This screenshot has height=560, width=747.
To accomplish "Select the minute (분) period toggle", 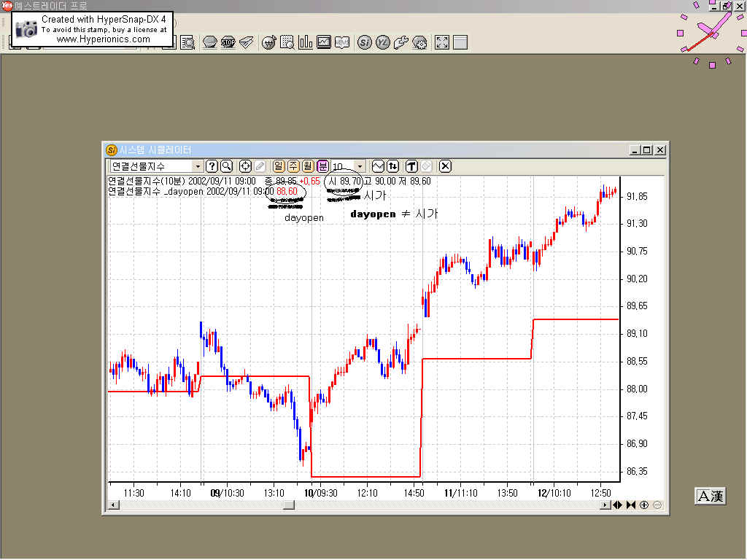I will (322, 166).
